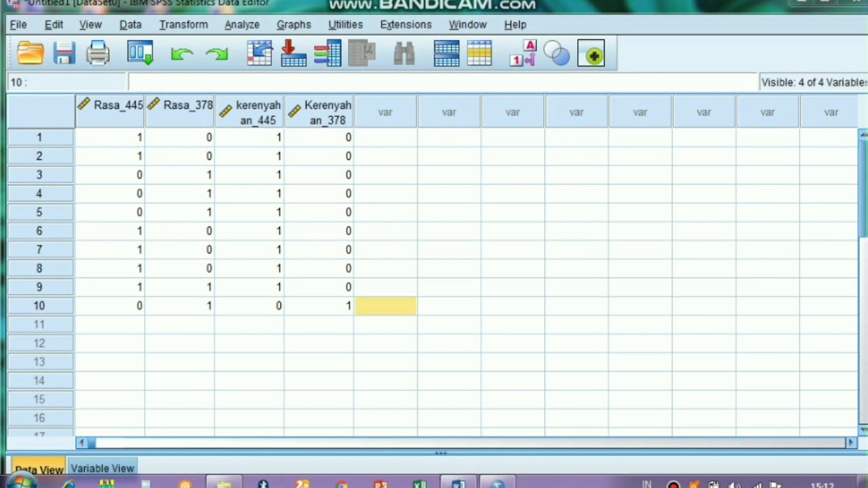
Task: Open a data document with the folder icon
Action: click(31, 54)
